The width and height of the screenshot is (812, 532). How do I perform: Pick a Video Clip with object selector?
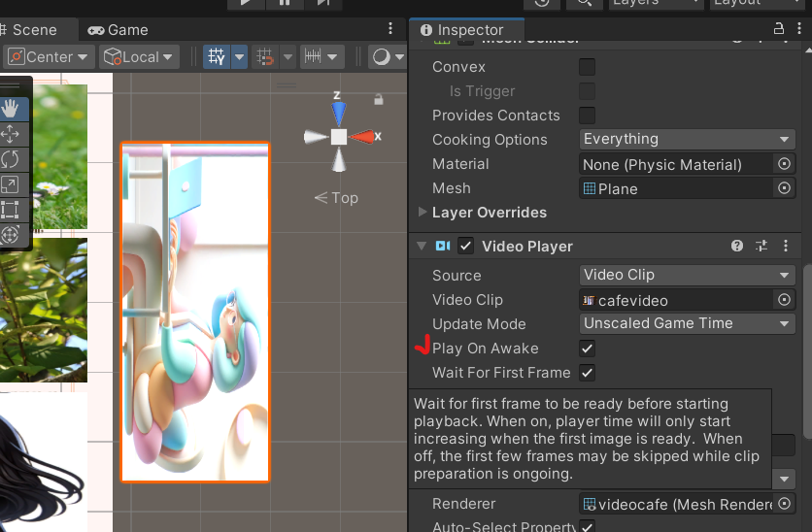tap(784, 300)
